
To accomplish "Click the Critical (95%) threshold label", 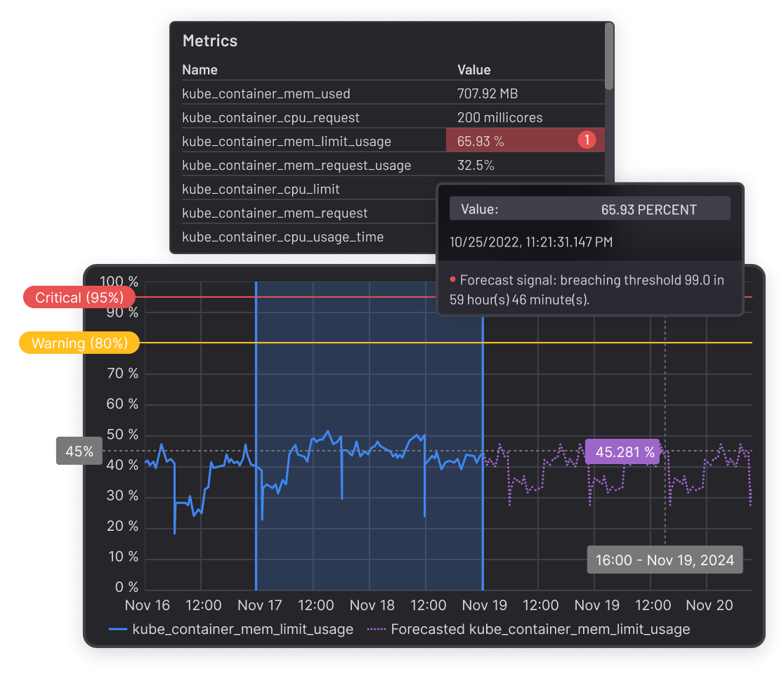I will click(79, 296).
